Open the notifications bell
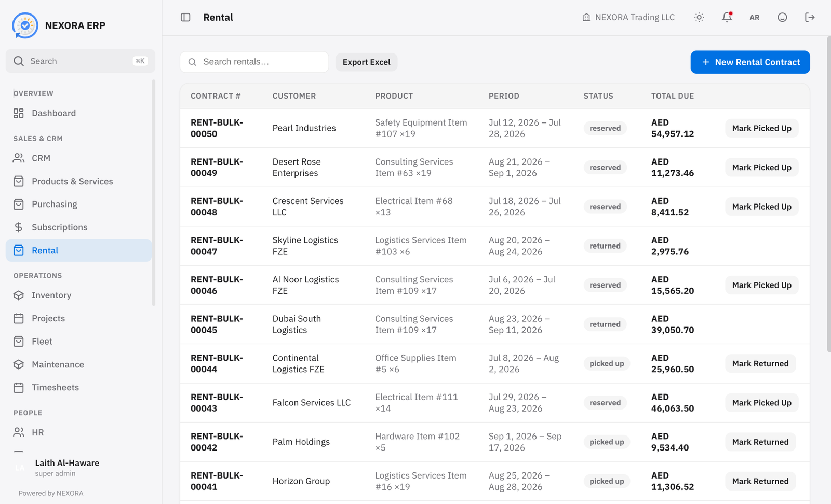This screenshot has height=504, width=831. pos(727,17)
